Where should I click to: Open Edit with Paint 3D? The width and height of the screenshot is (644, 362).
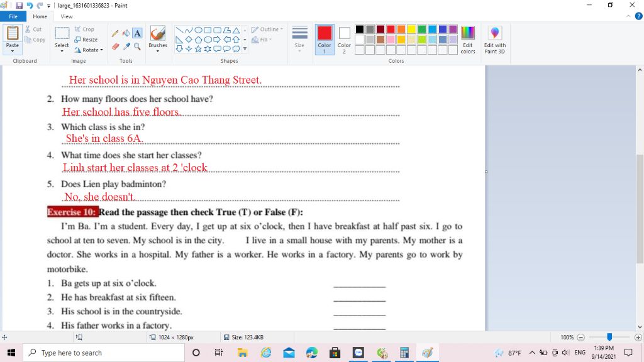coord(495,40)
